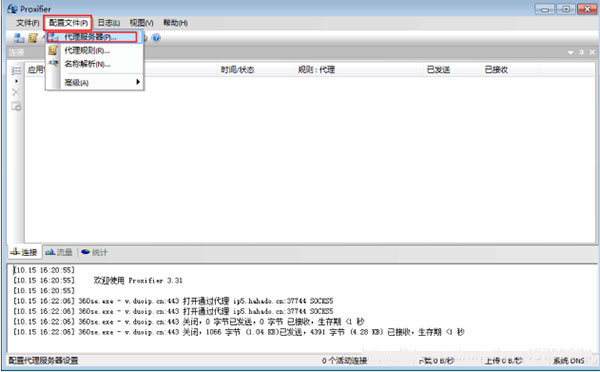Click status bar upload rate 上传 0 B/秒
Image resolution: width=600 pixels, height=372 pixels.
pos(504,361)
